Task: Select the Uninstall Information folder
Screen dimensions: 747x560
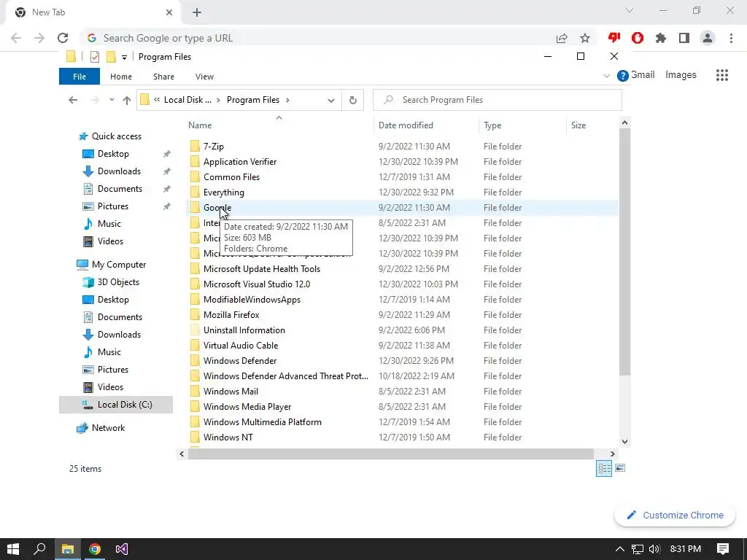Action: tap(244, 330)
